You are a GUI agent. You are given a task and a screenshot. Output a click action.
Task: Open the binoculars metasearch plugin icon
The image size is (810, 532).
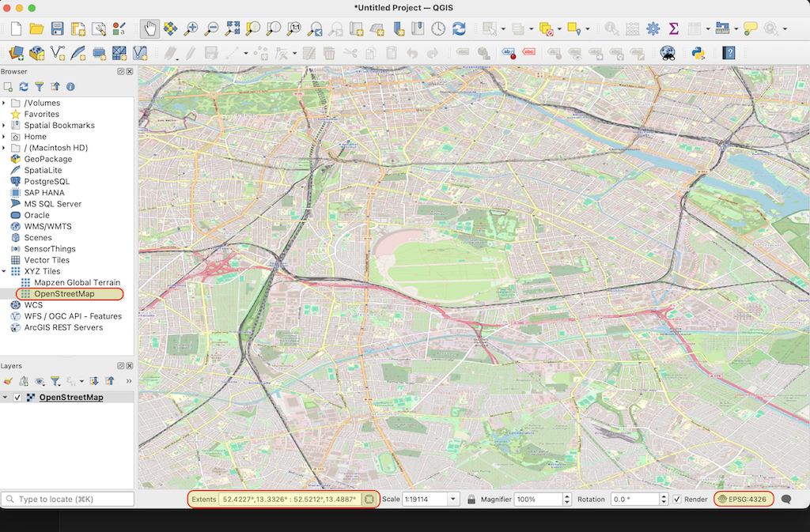pos(668,53)
